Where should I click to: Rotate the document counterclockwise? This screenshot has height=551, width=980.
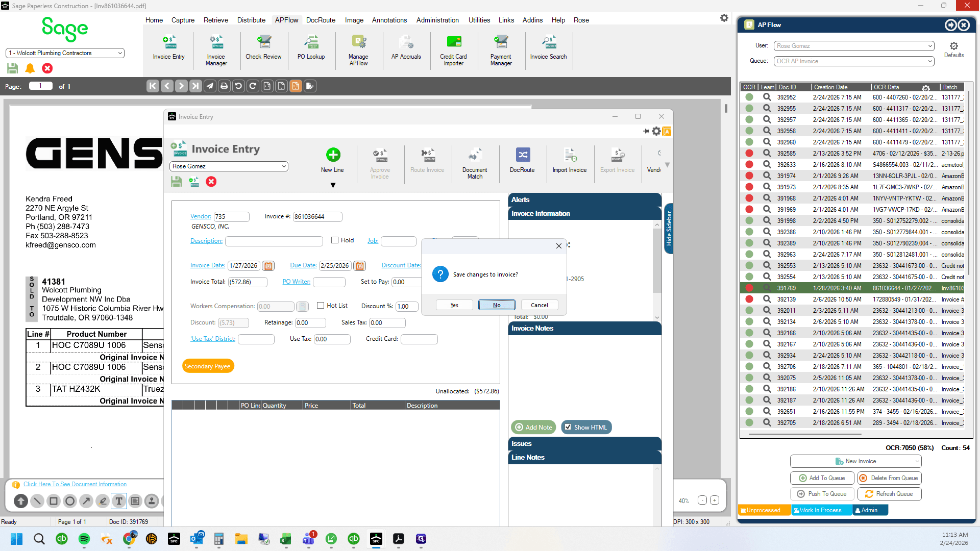click(x=238, y=86)
